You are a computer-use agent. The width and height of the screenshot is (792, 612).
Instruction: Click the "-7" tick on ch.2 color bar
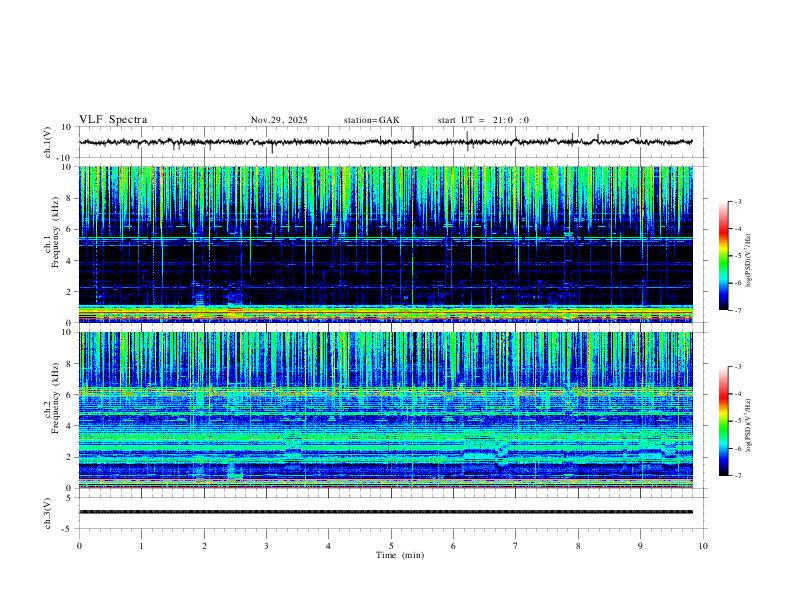737,476
